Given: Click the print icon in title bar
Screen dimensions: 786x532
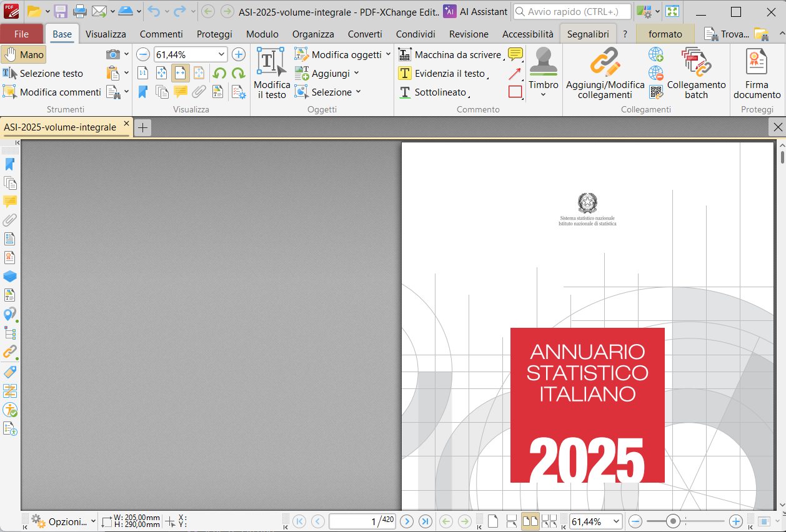Looking at the screenshot, I should point(79,11).
